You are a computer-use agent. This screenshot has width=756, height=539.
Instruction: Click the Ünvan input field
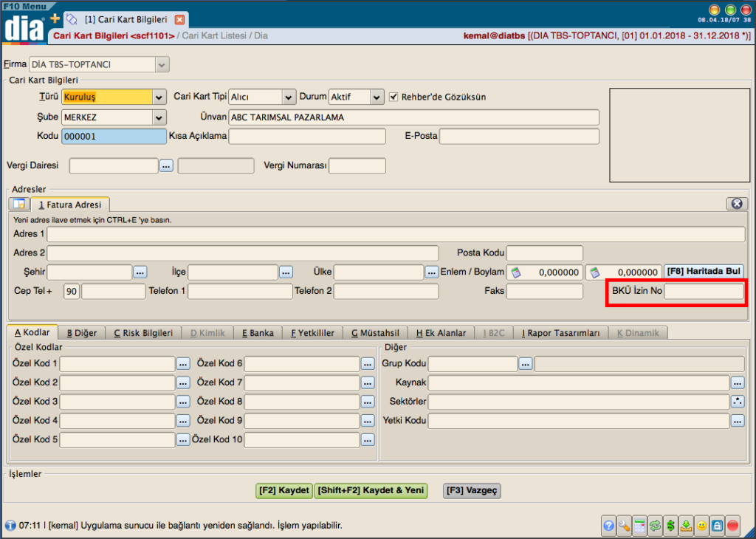click(x=413, y=117)
